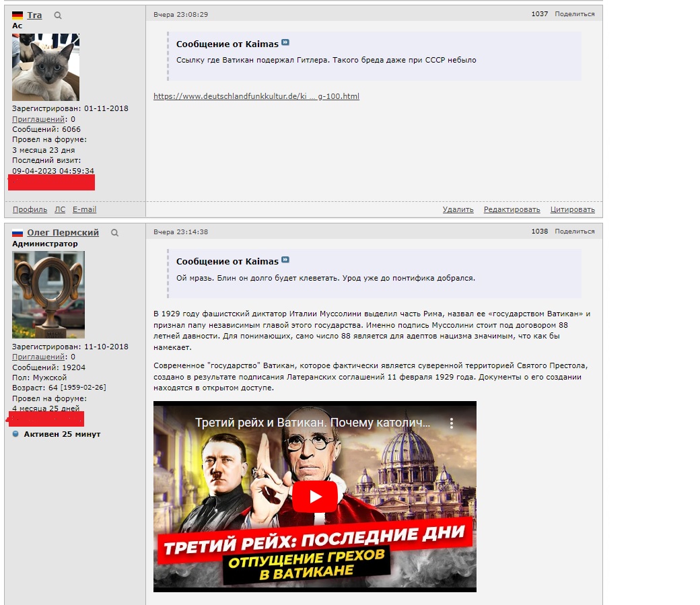Play the embedded YouTube video
The height and width of the screenshot is (605, 700).
coord(315,497)
